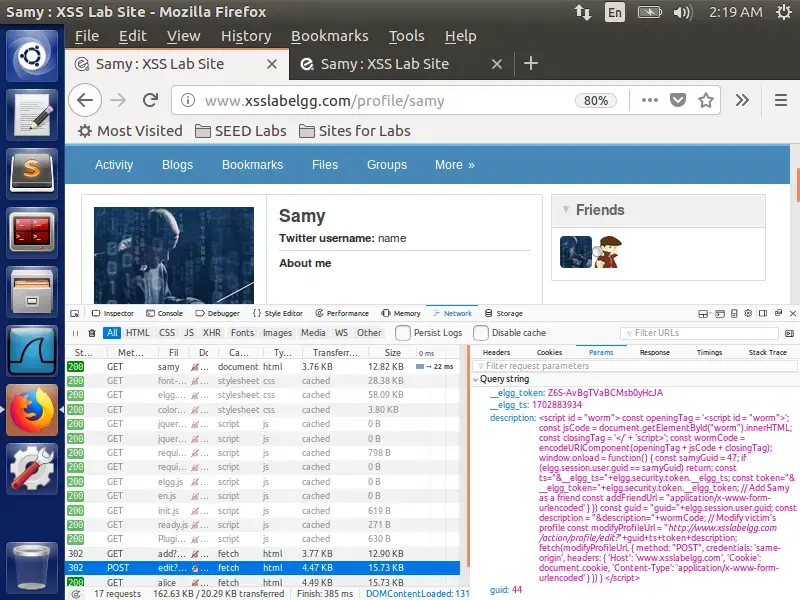Image resolution: width=800 pixels, height=600 pixels.
Task: Switch to the Console tab in DevTools
Action: tap(164, 313)
